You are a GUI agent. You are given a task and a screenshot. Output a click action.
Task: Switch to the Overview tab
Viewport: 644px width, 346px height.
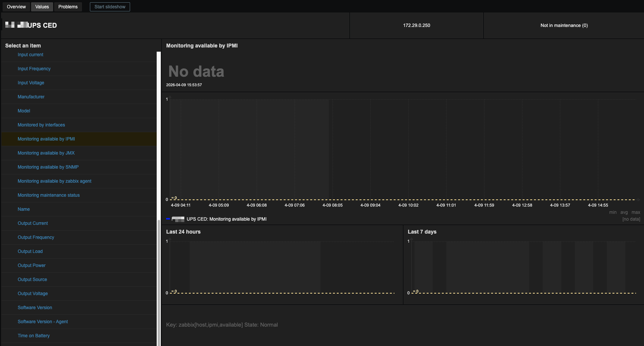[16, 7]
